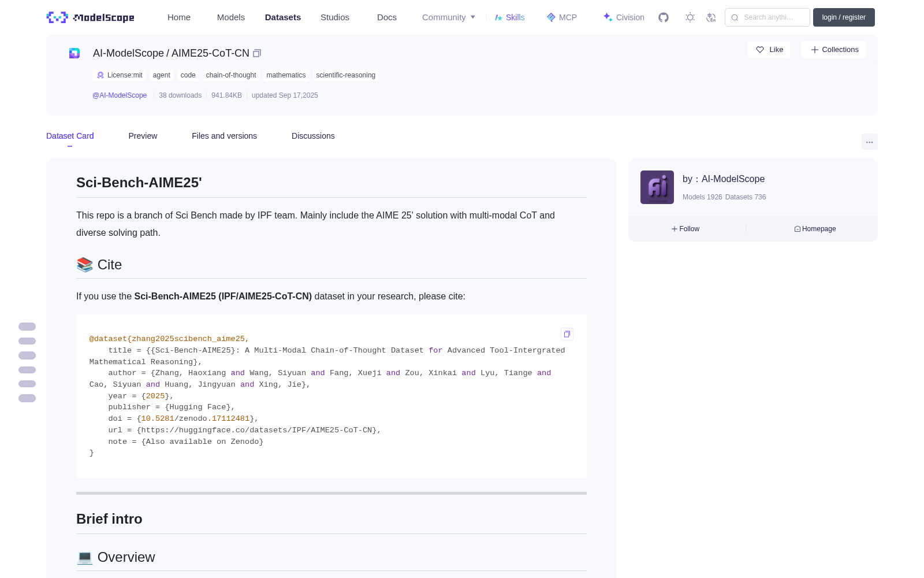Select the Dataset Card tab
The image size is (924, 578).
pyautogui.click(x=70, y=136)
